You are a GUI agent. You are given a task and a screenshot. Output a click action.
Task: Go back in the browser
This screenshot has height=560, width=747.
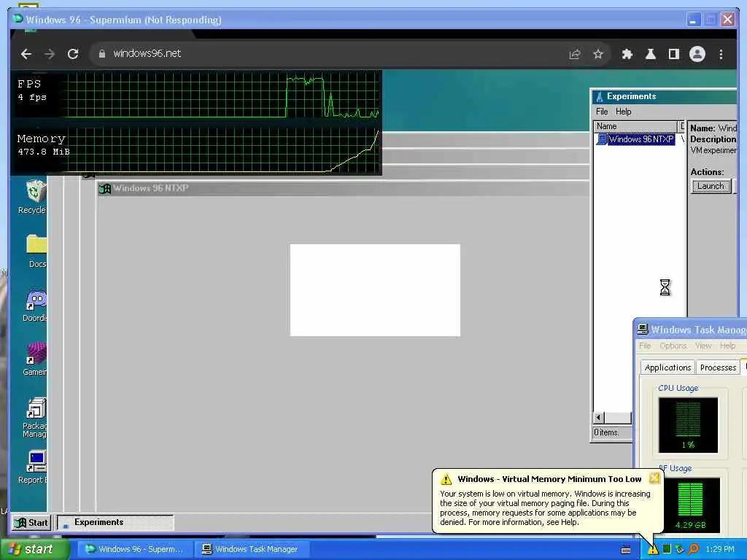tap(26, 54)
